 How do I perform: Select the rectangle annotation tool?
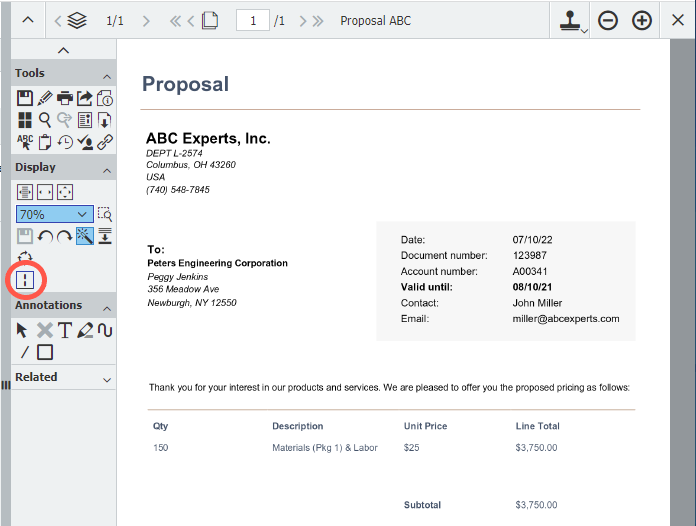click(45, 352)
